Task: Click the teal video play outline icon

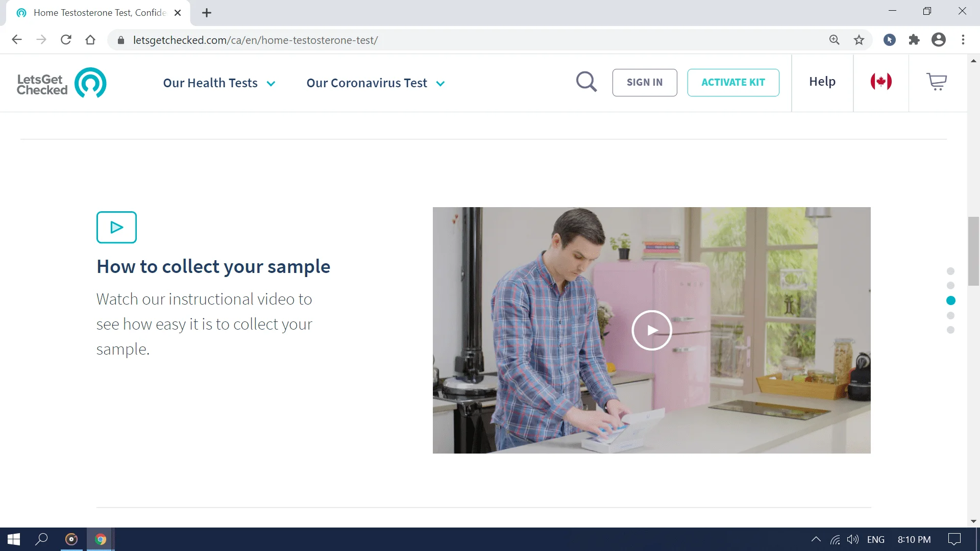Action: click(116, 227)
